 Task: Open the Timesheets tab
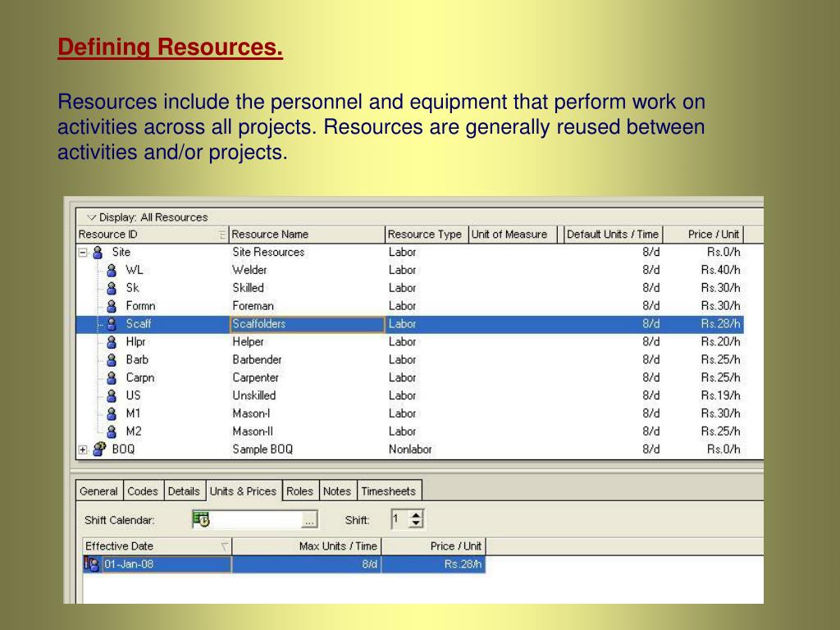389,491
